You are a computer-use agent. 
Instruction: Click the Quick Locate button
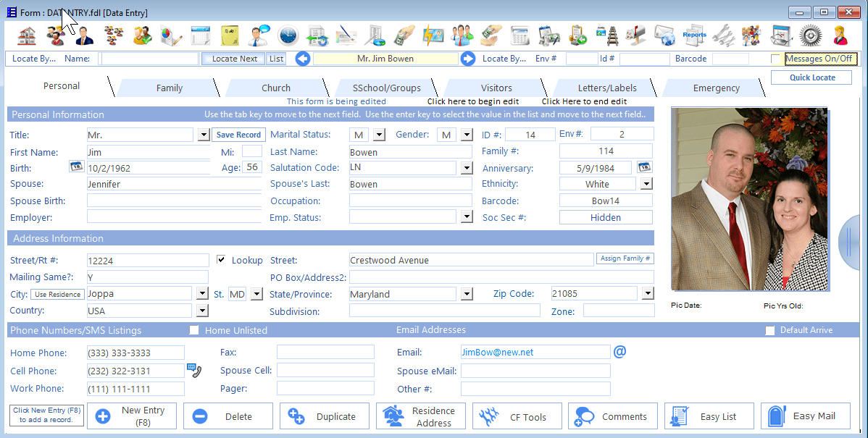coord(812,77)
